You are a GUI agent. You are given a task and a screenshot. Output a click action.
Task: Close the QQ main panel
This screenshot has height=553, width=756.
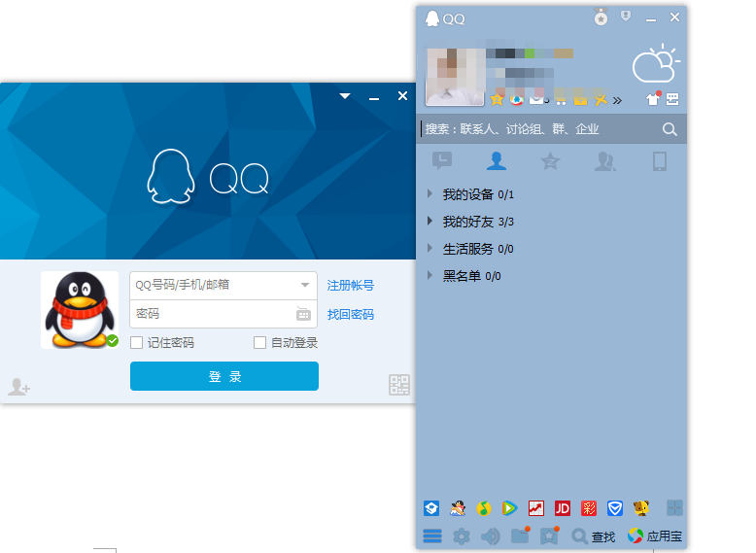[674, 17]
